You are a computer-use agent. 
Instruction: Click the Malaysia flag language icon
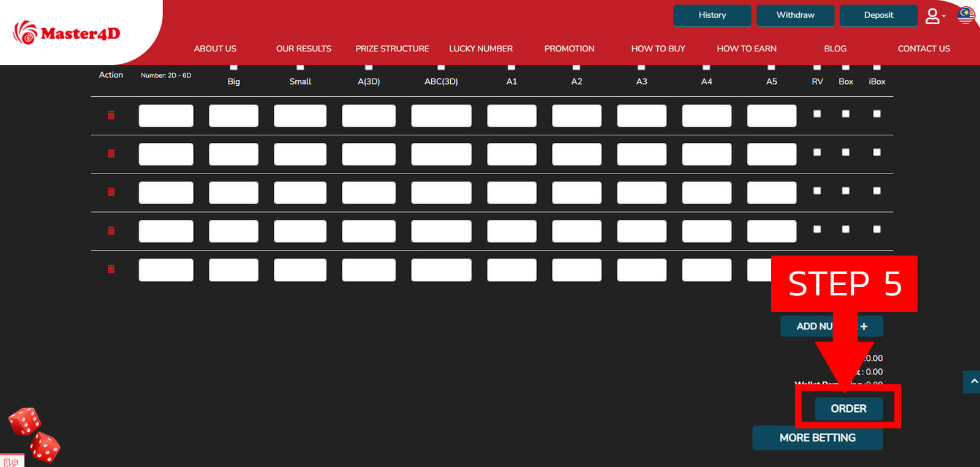click(966, 15)
